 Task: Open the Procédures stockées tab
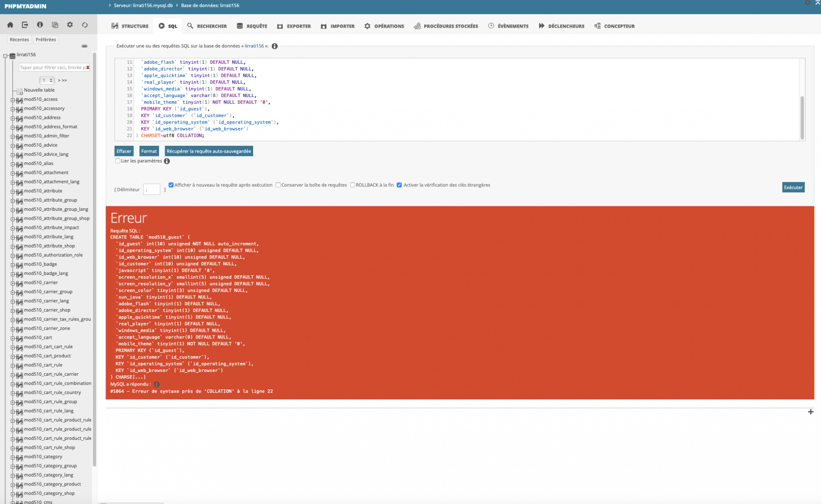[x=446, y=26]
